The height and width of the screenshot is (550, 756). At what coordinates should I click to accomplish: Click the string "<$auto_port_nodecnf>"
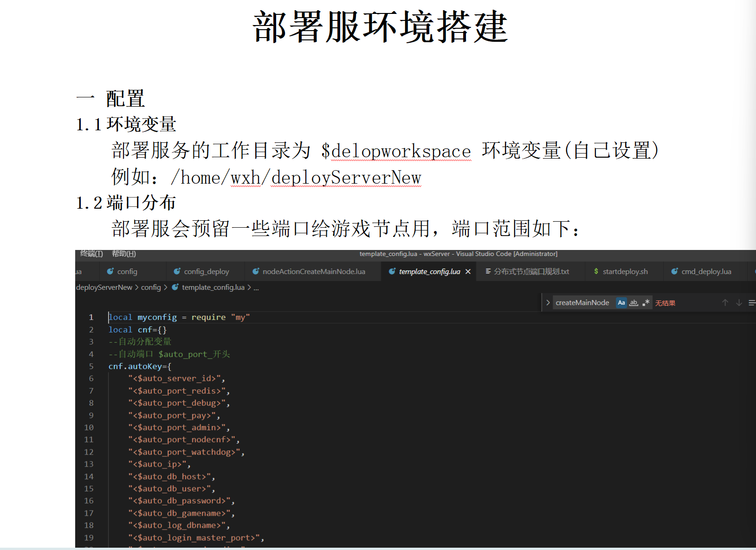point(181,440)
